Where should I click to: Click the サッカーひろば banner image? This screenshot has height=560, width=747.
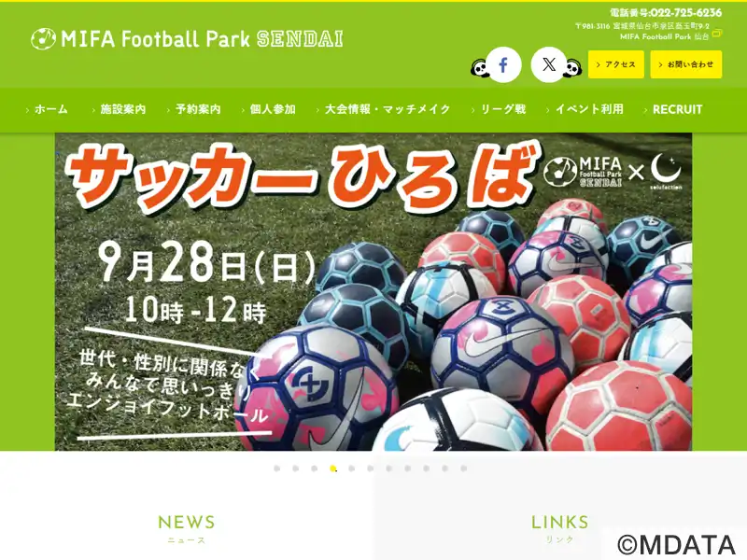[x=373, y=292]
